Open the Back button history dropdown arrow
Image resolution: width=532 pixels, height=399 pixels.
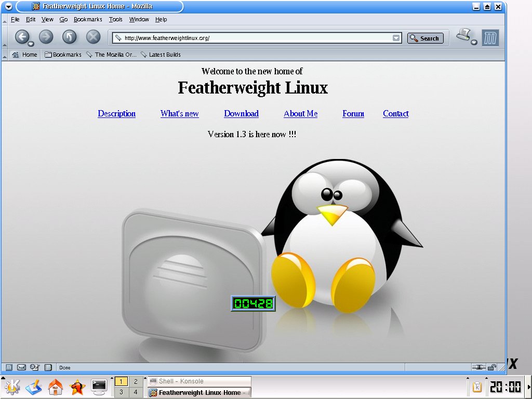[31, 44]
